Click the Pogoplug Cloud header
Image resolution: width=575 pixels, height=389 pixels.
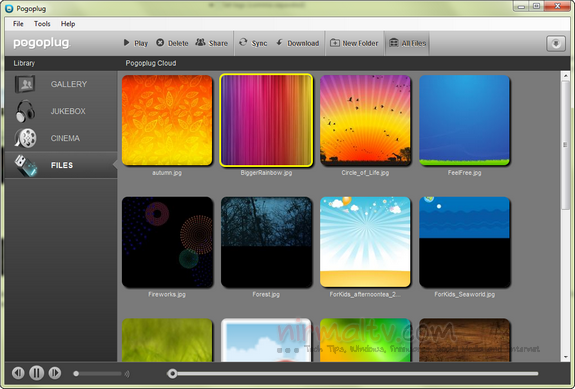[151, 63]
